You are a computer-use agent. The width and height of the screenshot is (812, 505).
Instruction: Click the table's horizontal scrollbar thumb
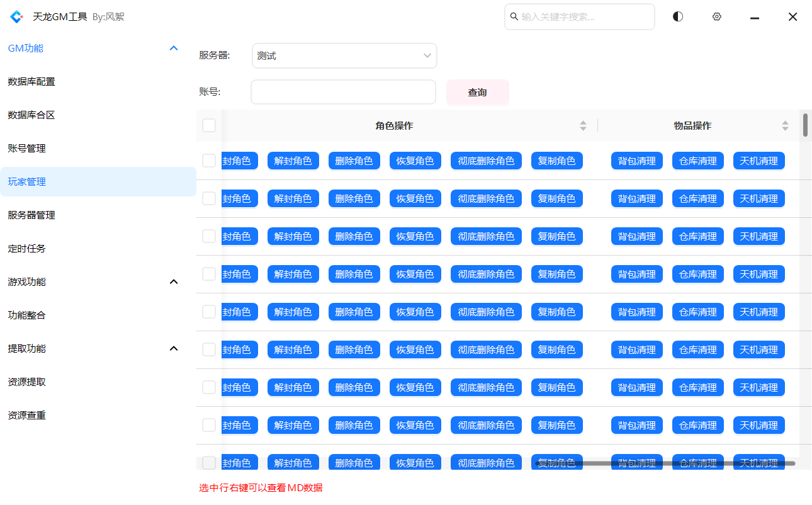click(664, 463)
